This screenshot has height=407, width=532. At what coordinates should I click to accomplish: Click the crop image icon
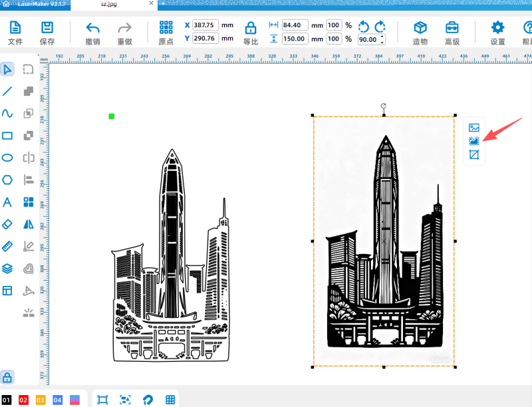[474, 155]
